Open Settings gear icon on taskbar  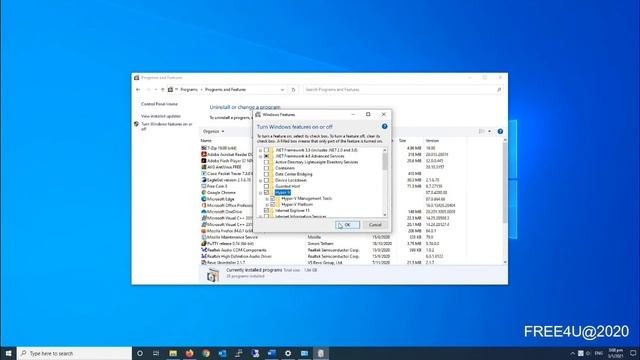point(288,353)
